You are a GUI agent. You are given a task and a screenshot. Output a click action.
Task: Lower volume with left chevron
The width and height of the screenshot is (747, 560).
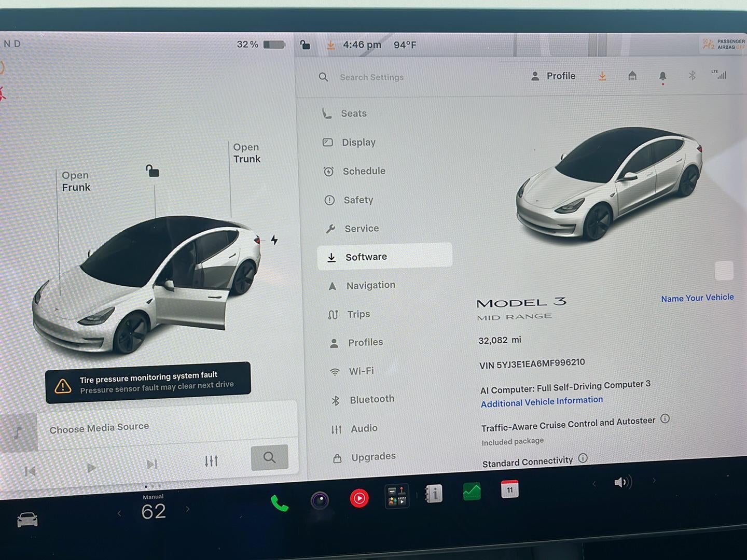coord(594,483)
